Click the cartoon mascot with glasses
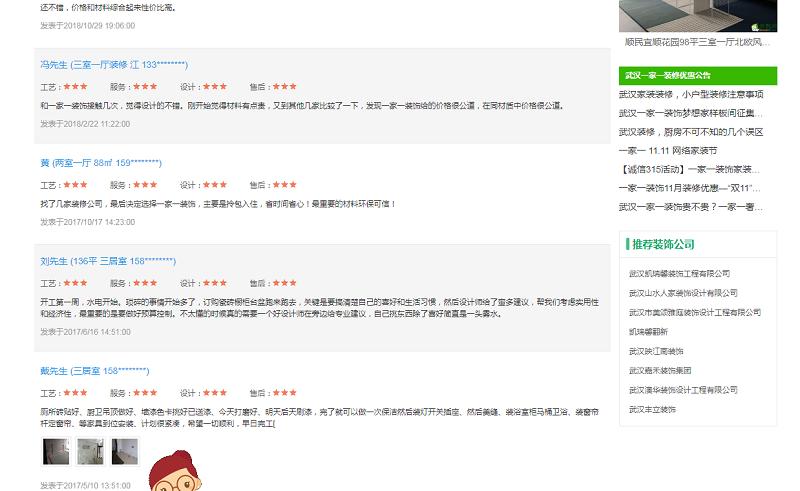The width and height of the screenshot is (800, 491). [175, 471]
